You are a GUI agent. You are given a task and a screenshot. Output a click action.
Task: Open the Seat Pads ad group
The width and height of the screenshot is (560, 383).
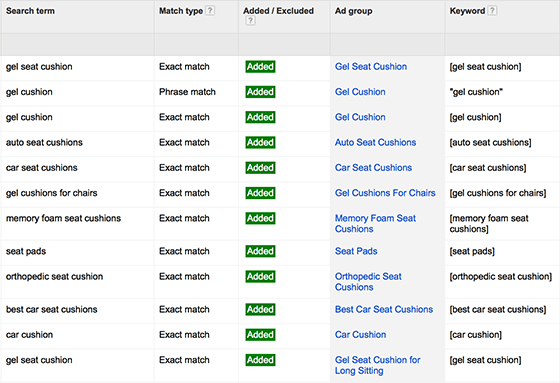pos(356,251)
